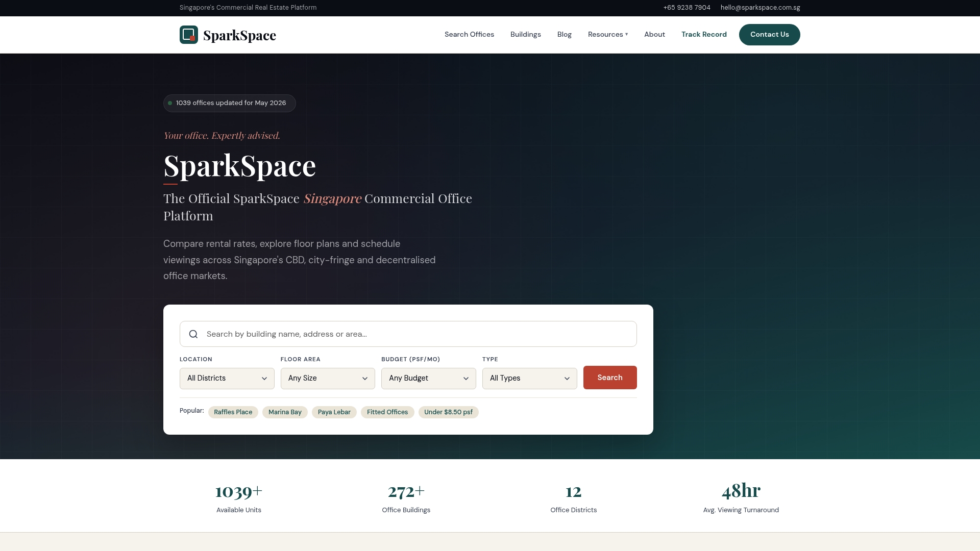Click the 12 Office Districts stat

pos(574,497)
